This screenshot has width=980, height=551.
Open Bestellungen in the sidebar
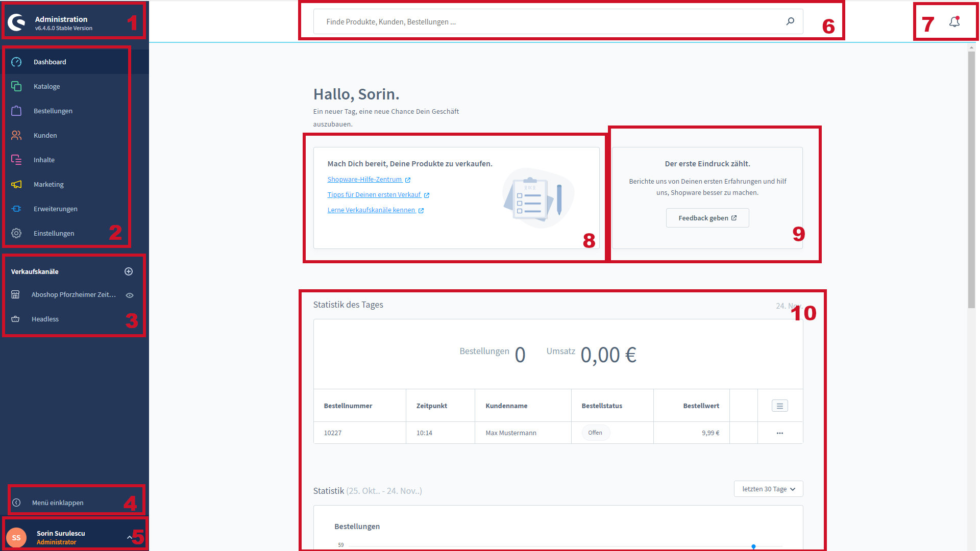pos(53,111)
